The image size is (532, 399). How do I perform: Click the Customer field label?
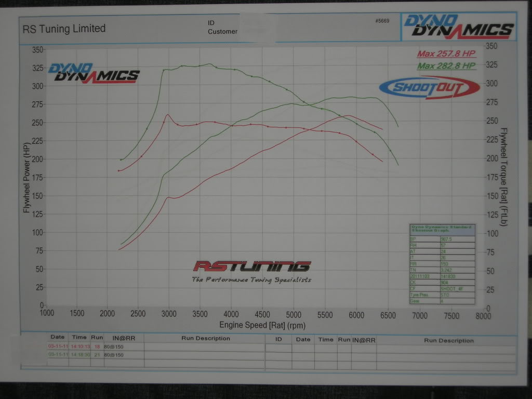[222, 32]
